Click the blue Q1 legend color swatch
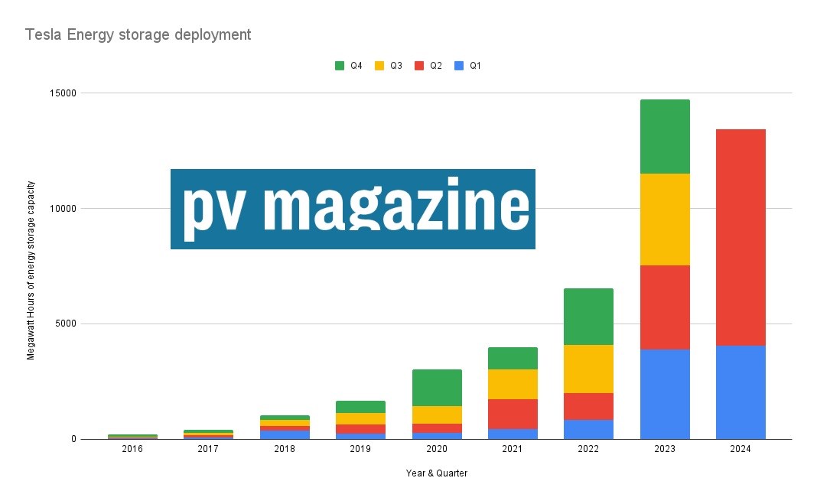Viewport: 817px width, 504px height. pyautogui.click(x=459, y=66)
